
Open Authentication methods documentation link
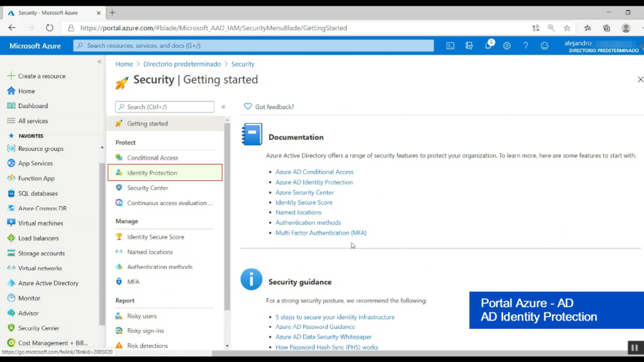pos(308,222)
